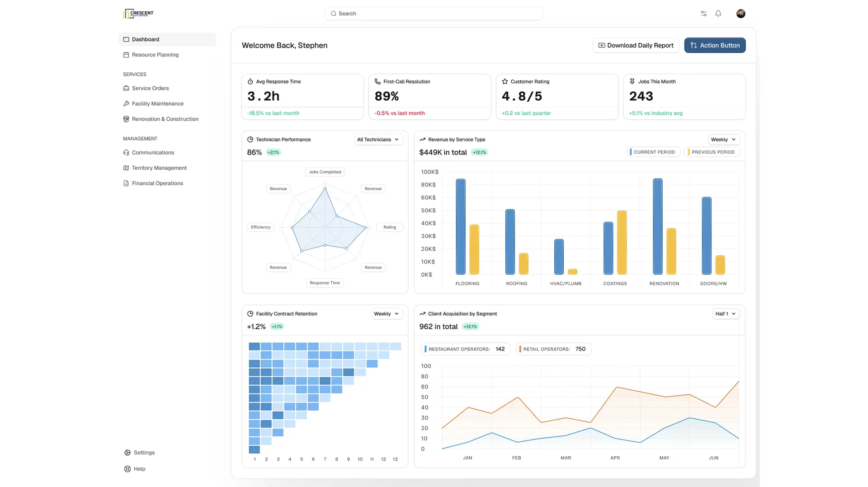Click the "-18.5% vs last month" text
This screenshot has height=487, width=868.
click(x=273, y=113)
